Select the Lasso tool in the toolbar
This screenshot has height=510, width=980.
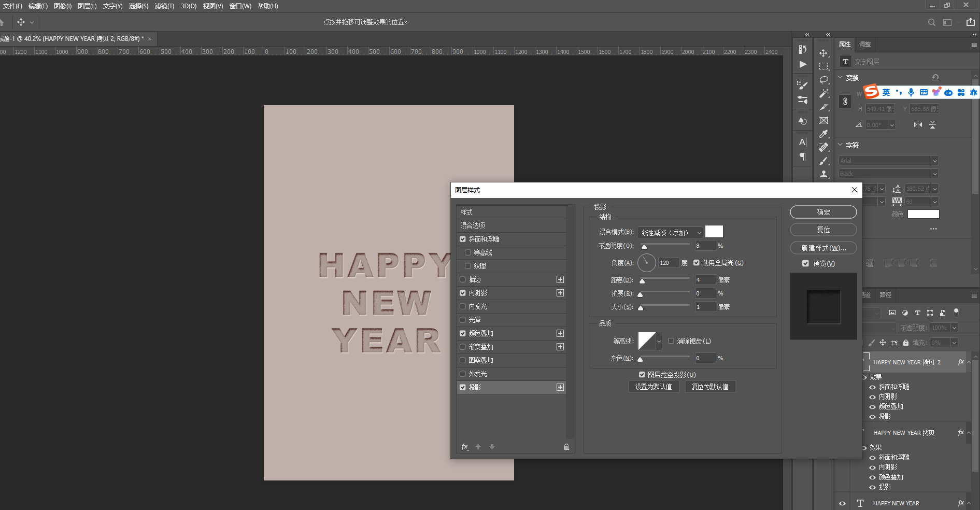(823, 80)
